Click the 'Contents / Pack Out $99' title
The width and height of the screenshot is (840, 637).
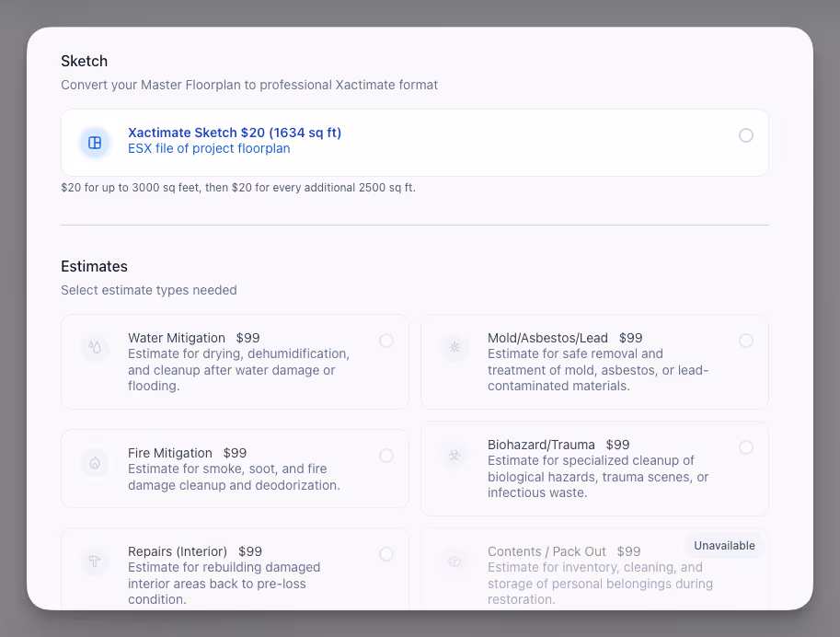coord(564,551)
